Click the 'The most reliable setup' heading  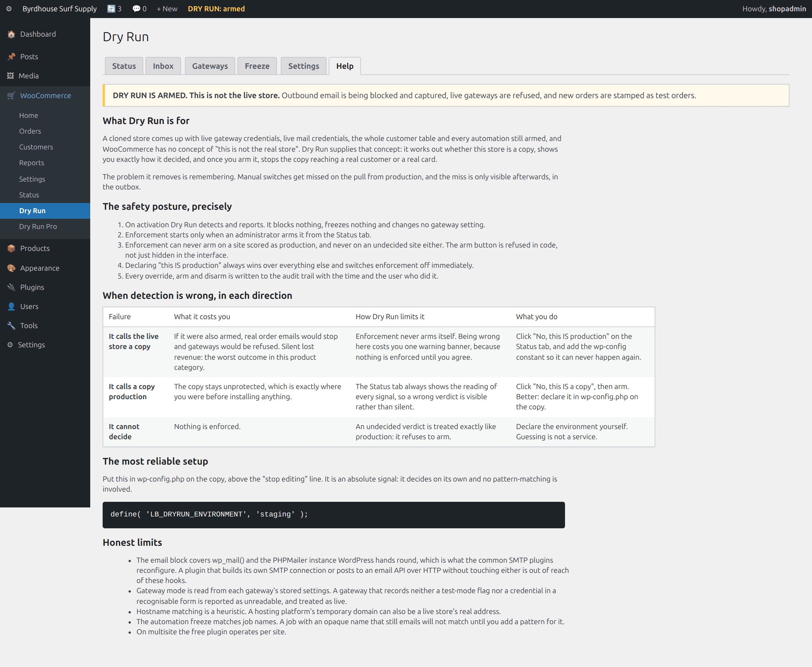[x=155, y=461]
